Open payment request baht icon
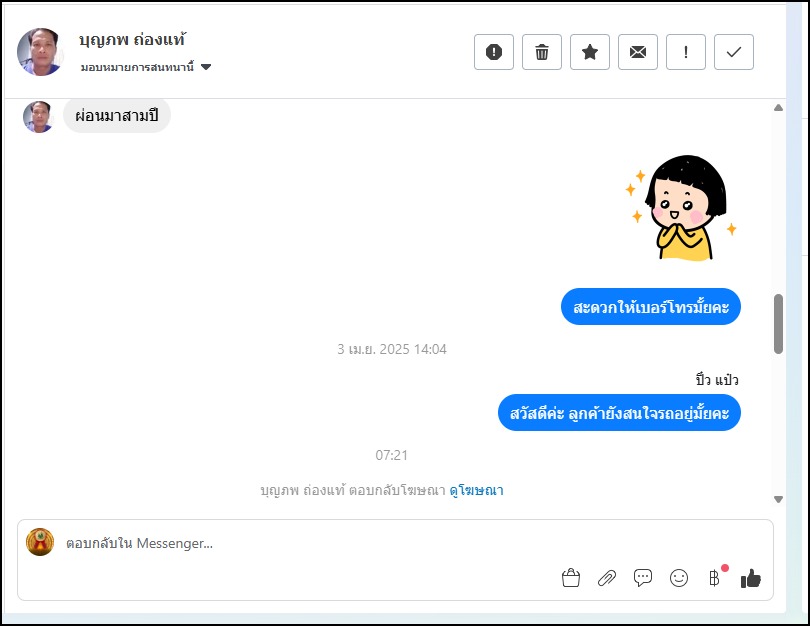810x626 pixels. coord(714,578)
